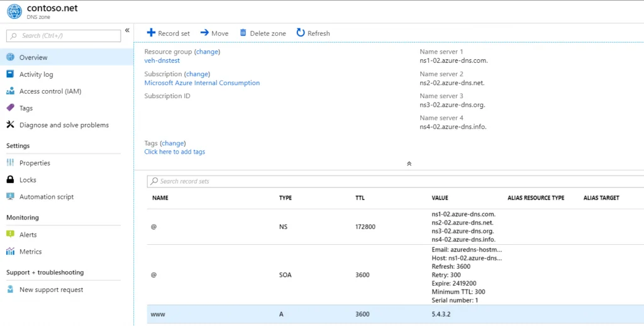Screen dimensions: 644x326
Task: Open New support request
Action: [67, 289]
